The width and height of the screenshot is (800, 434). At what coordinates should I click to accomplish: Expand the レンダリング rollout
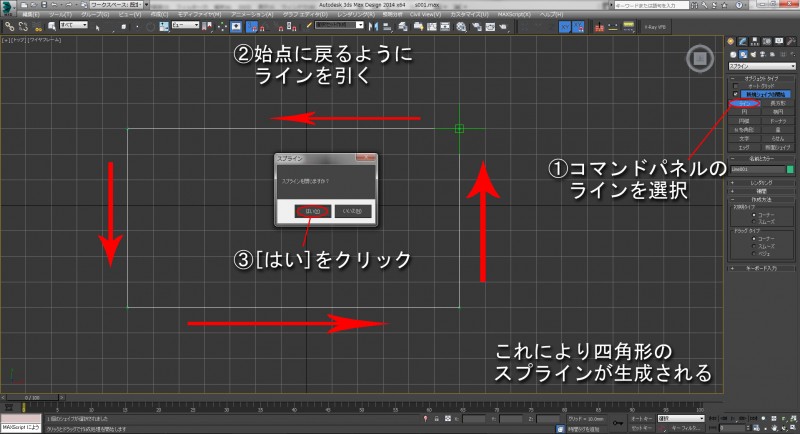pyautogui.click(x=762, y=183)
